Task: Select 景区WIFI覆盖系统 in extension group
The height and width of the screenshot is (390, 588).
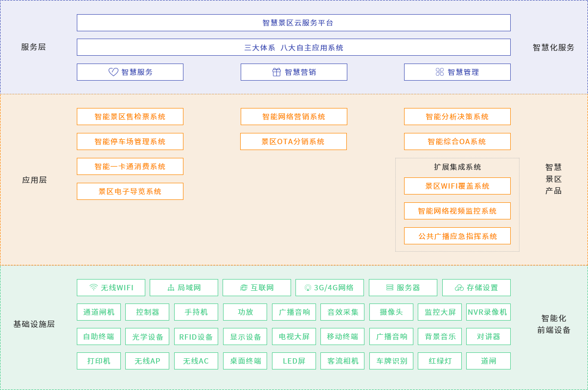Action: pyautogui.click(x=457, y=186)
